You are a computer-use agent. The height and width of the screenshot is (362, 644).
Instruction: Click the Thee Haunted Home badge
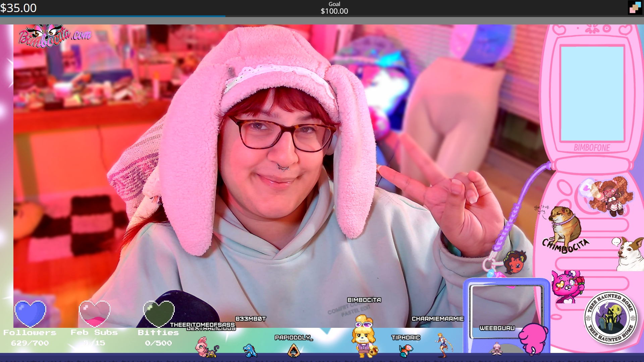tap(610, 317)
